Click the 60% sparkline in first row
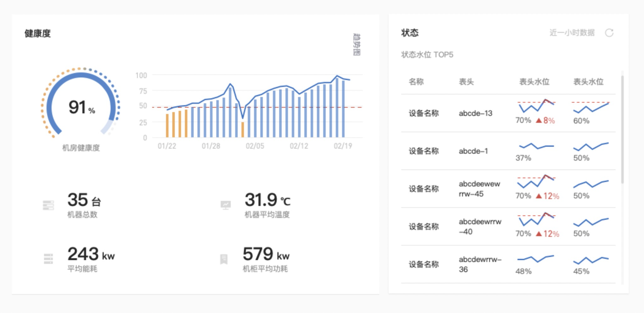The width and height of the screenshot is (644, 313). (591, 107)
